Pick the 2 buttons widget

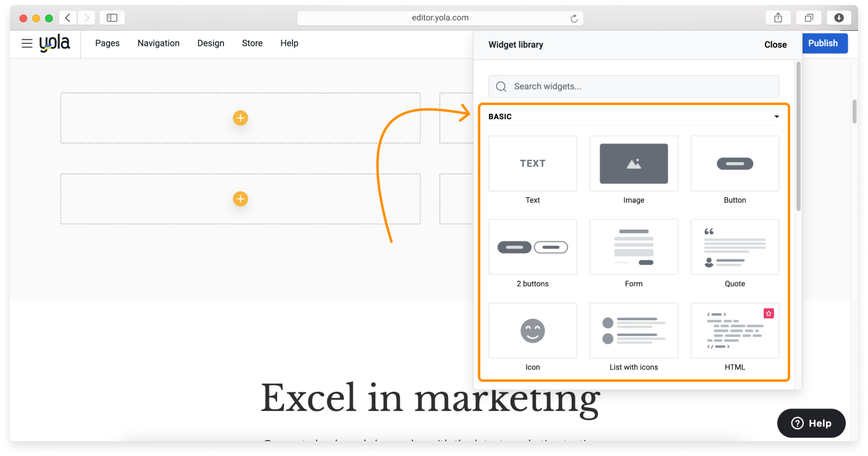(x=532, y=247)
